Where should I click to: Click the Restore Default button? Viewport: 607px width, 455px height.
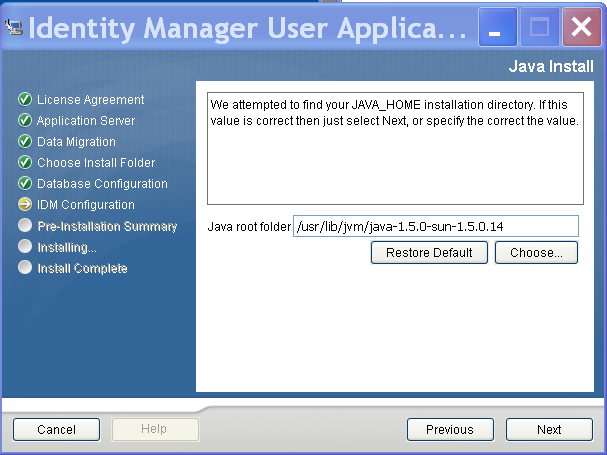point(429,252)
